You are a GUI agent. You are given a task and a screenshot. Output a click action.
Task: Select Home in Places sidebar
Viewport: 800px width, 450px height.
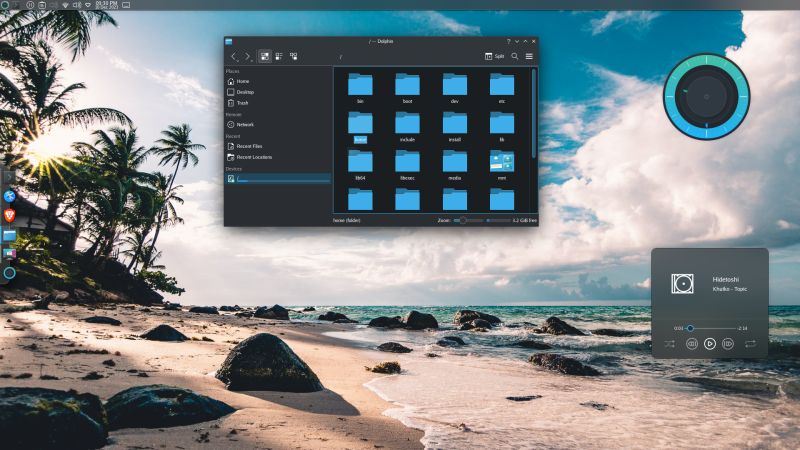tap(242, 81)
